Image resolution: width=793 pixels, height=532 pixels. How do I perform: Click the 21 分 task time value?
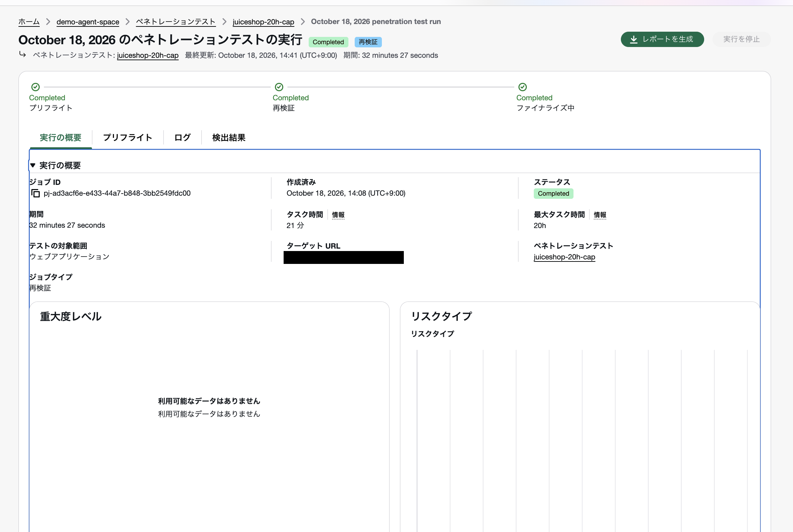pyautogui.click(x=295, y=226)
